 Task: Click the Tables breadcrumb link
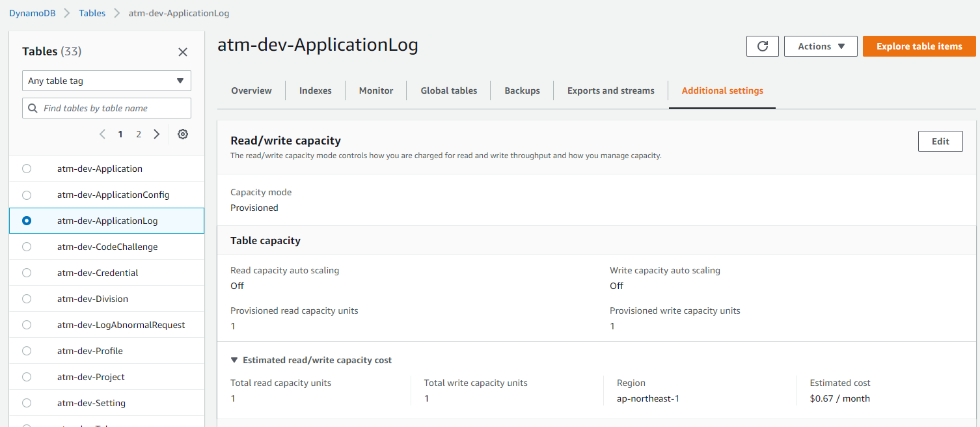pyautogui.click(x=92, y=13)
